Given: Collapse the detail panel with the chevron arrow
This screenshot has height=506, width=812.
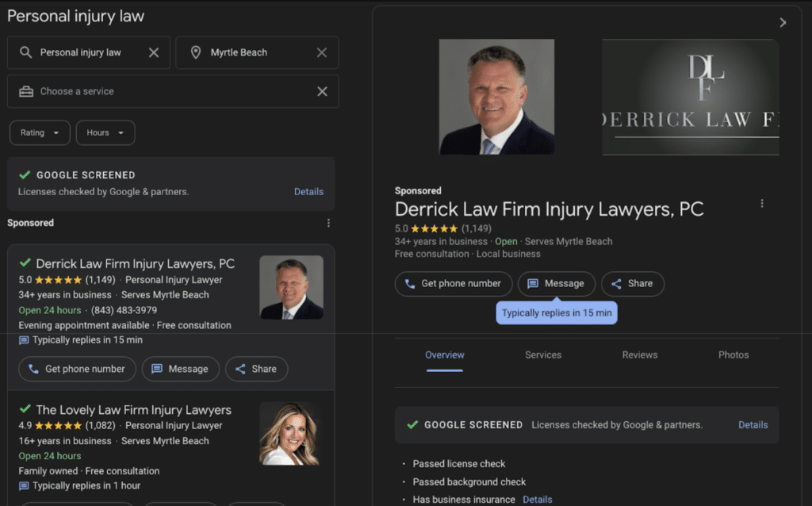Looking at the screenshot, I should coord(783,22).
